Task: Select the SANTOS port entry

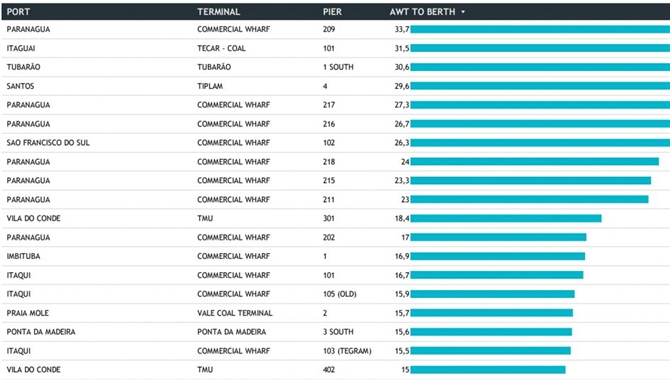Action: (20, 86)
